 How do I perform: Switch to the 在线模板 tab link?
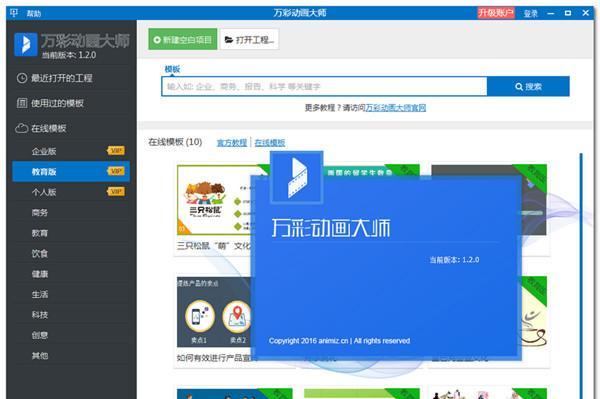point(270,143)
